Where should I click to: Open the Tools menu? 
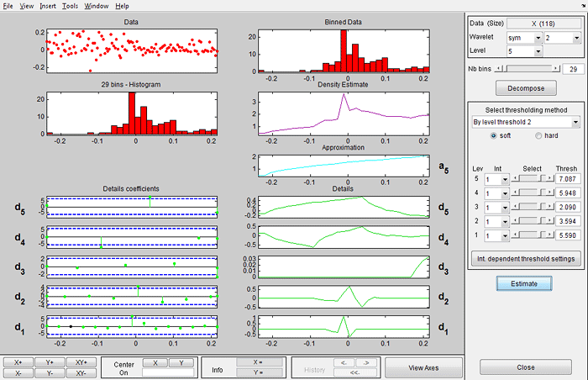[x=70, y=6]
